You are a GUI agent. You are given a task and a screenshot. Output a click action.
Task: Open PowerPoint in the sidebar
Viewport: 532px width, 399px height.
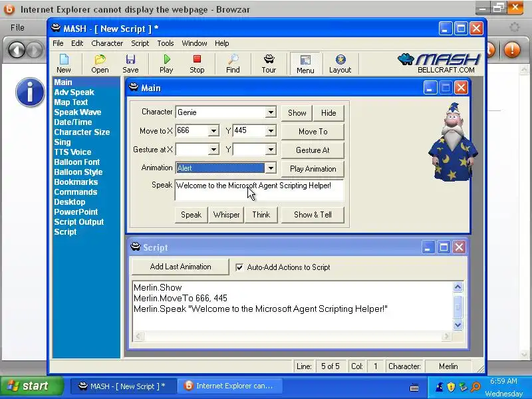point(76,211)
